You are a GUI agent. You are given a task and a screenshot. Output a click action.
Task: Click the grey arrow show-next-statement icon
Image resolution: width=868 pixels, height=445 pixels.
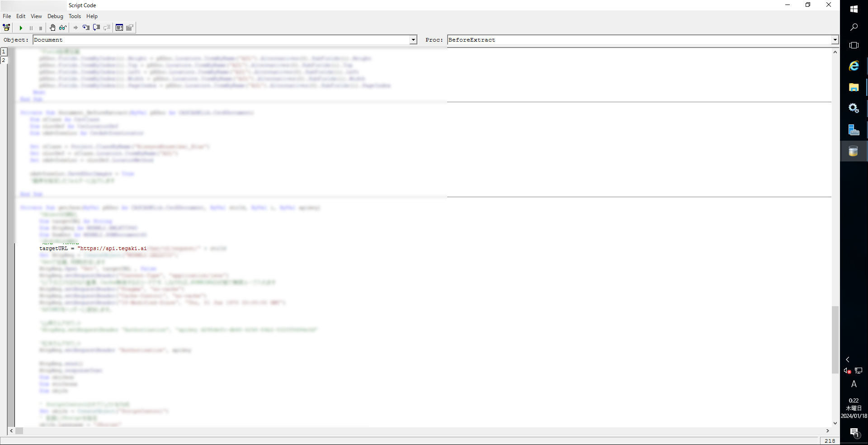tap(75, 28)
